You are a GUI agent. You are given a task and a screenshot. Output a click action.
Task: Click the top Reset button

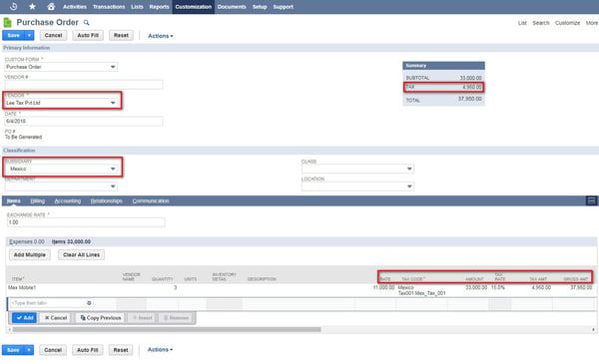tap(121, 36)
